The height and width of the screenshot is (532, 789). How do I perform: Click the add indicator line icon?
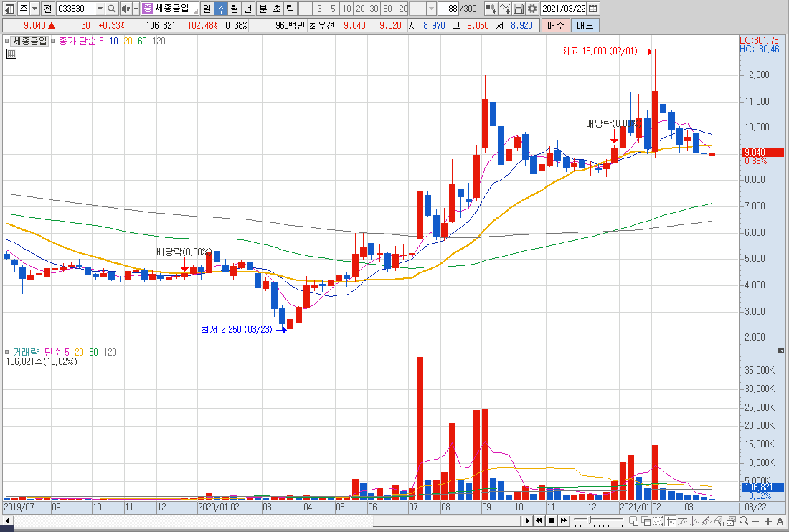(x=505, y=9)
